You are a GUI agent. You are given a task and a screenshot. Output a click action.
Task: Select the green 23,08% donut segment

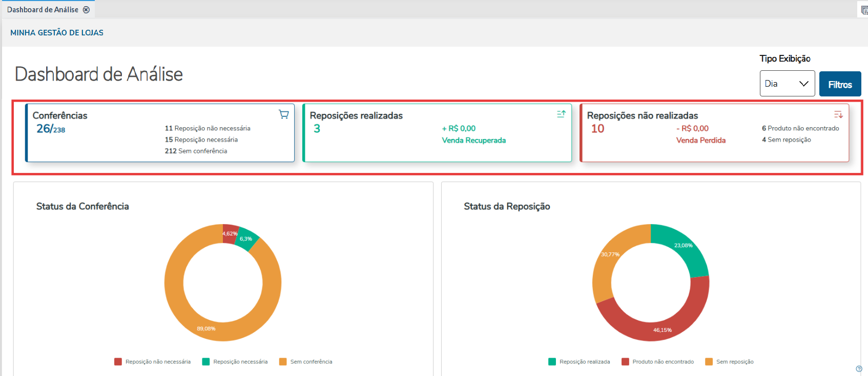point(681,247)
